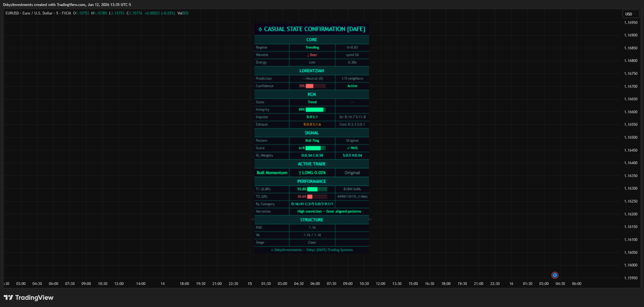
Task: Click the close price C1.15776 value
Action: (x=135, y=13)
